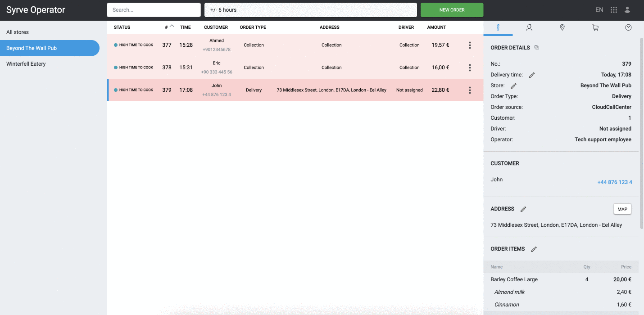Edit address with the pencil icon
This screenshot has width=644, height=315.
point(523,209)
